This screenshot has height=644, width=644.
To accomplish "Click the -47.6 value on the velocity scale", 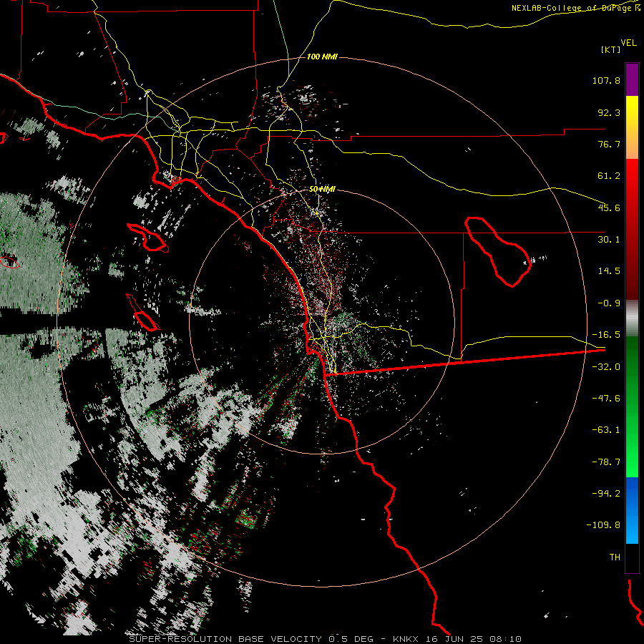I will 606,399.
